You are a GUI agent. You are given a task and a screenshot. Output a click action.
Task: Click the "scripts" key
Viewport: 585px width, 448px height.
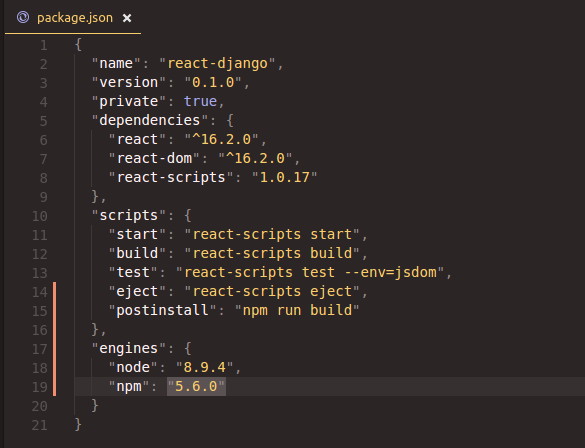(128, 216)
